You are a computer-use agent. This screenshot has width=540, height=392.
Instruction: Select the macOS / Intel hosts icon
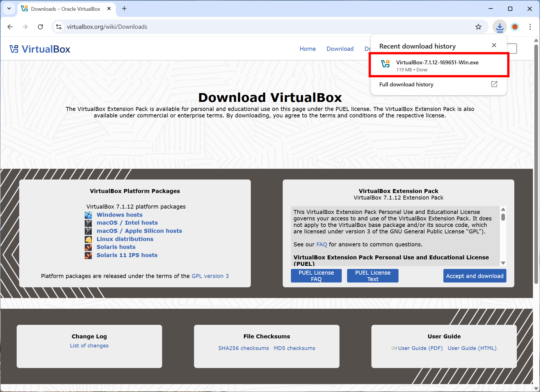pyautogui.click(x=88, y=223)
